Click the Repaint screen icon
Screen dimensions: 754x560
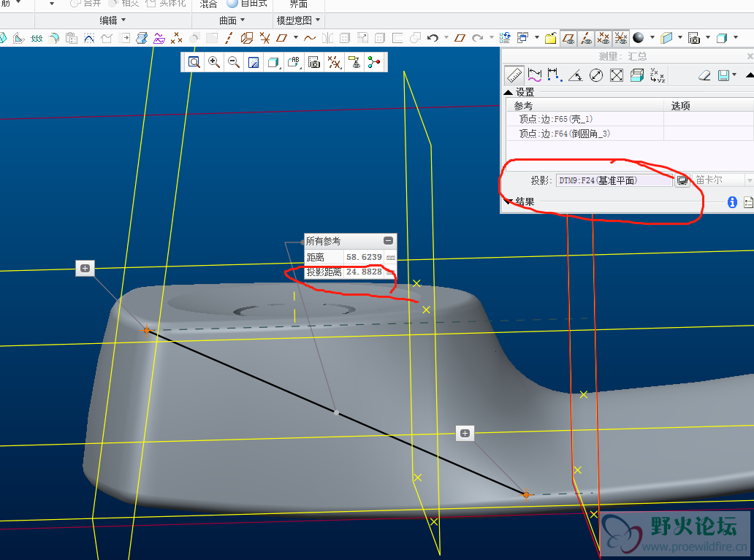point(254,62)
